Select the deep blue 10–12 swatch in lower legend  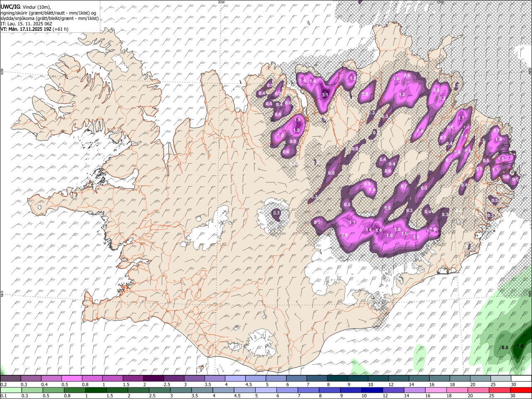[x=372, y=390]
